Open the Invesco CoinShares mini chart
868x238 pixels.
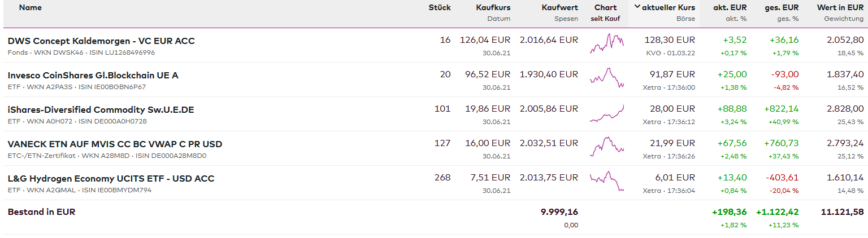pos(606,78)
